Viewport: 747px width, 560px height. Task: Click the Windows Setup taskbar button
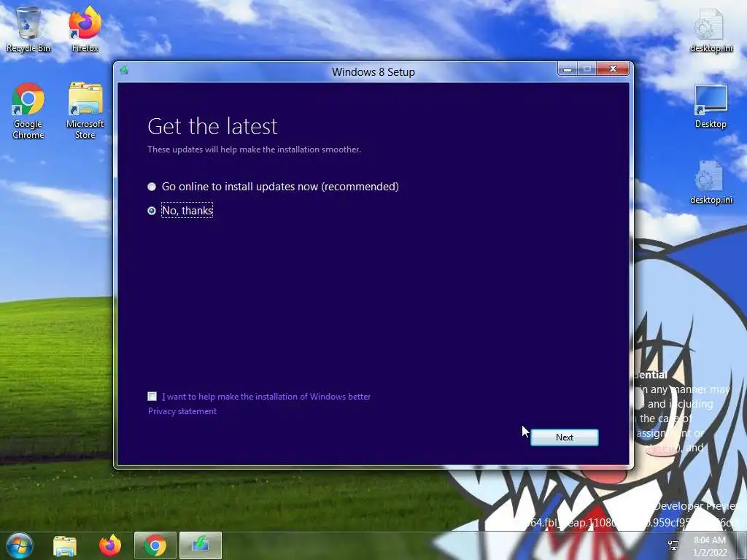coord(201,545)
